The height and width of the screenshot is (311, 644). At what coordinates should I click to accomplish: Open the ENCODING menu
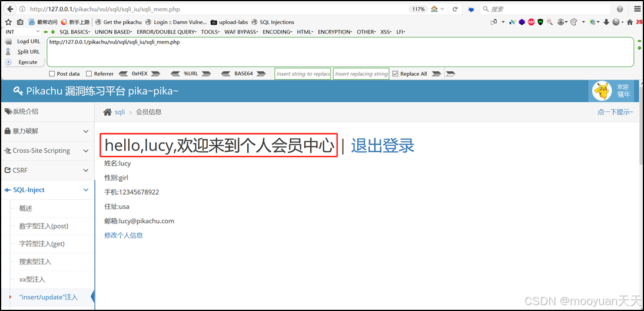click(277, 32)
